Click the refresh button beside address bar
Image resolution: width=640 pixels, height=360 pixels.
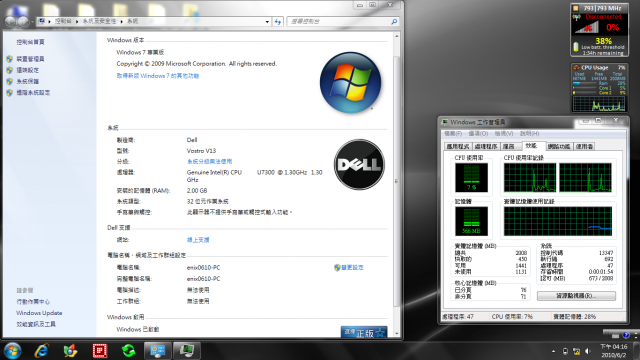coord(278,22)
